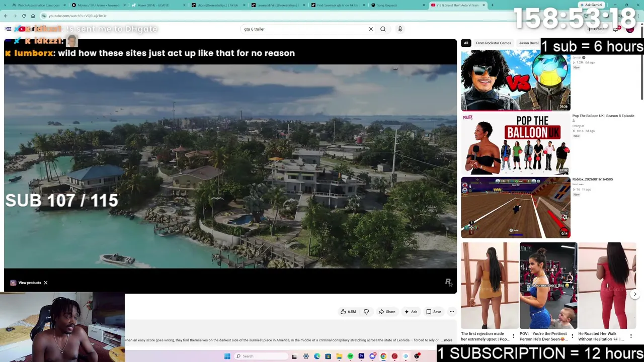Filter recommendations by Jason Duval chip
Viewport: 644px width, 362px height.
coord(528,43)
